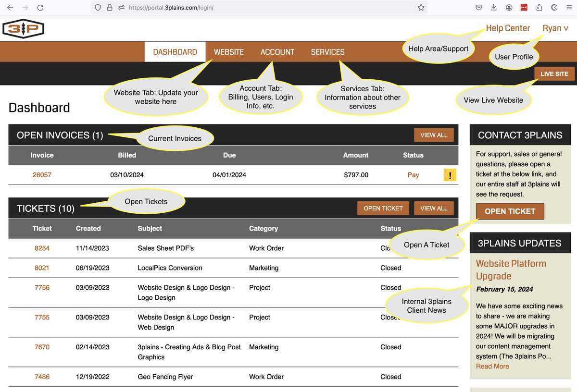Go back using the browser back arrow

click(10, 8)
